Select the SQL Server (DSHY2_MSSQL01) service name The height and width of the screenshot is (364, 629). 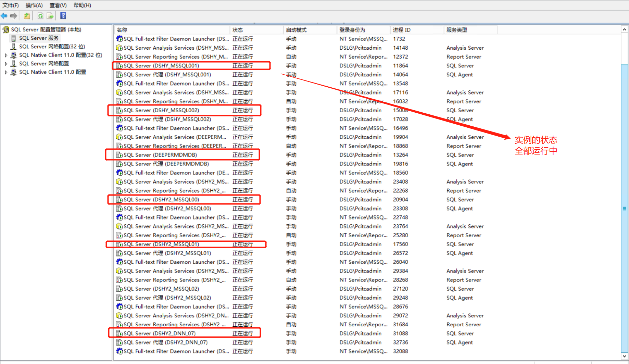pos(161,244)
